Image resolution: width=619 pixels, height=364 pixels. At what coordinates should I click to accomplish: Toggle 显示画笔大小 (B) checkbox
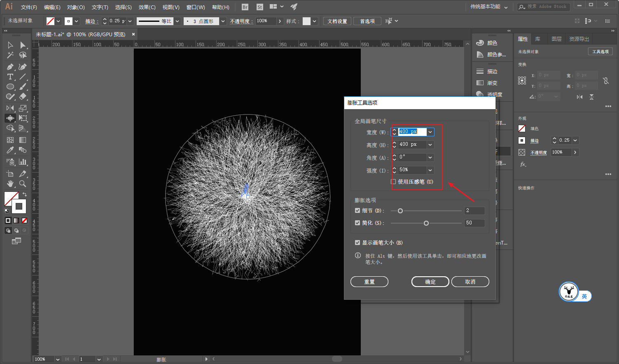(357, 243)
